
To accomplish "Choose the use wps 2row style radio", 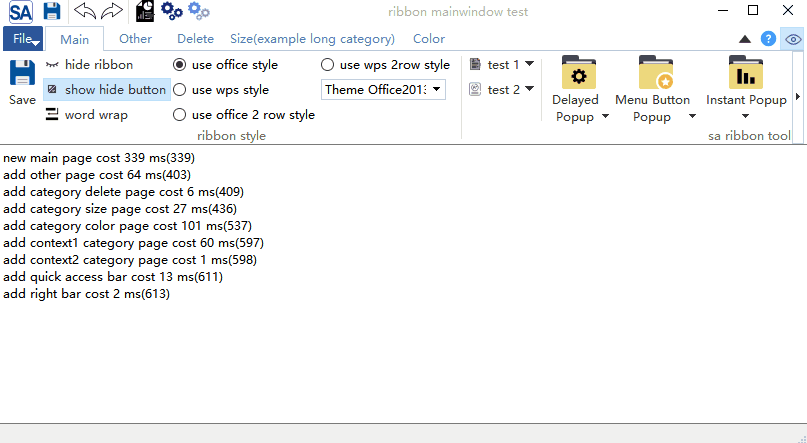I will tap(328, 65).
